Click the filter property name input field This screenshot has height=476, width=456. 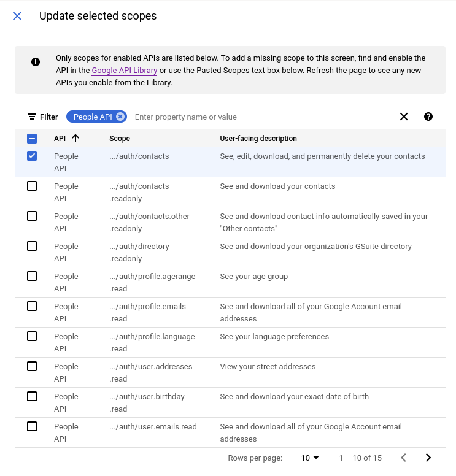point(258,117)
